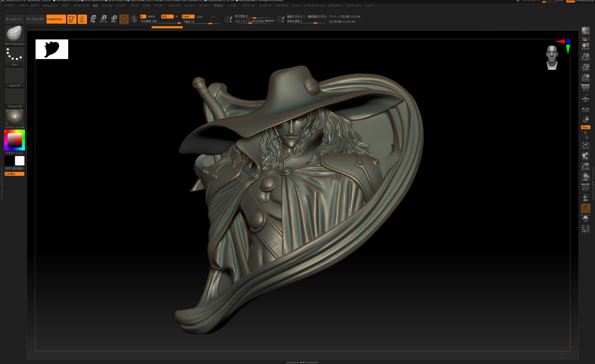
Task: Click the Draw (ドロー) mode icon
Action: coord(82,19)
